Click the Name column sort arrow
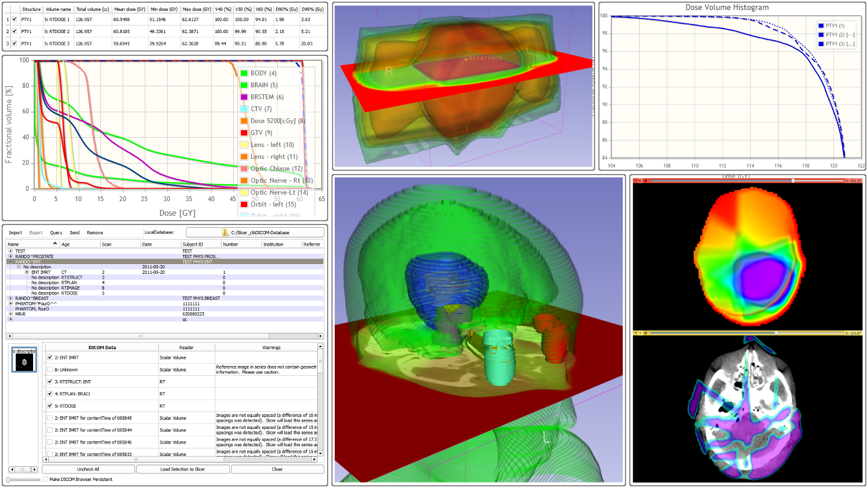 54,244
